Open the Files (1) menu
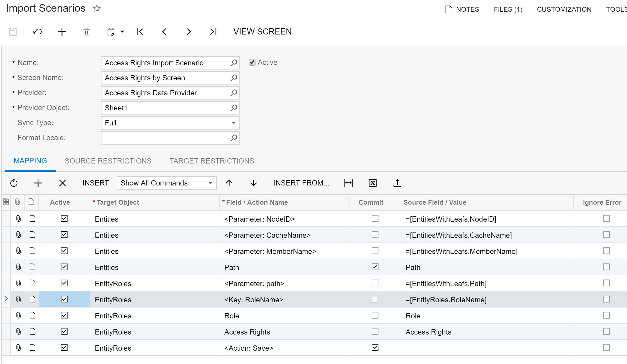This screenshot has height=364, width=627. pos(507,9)
